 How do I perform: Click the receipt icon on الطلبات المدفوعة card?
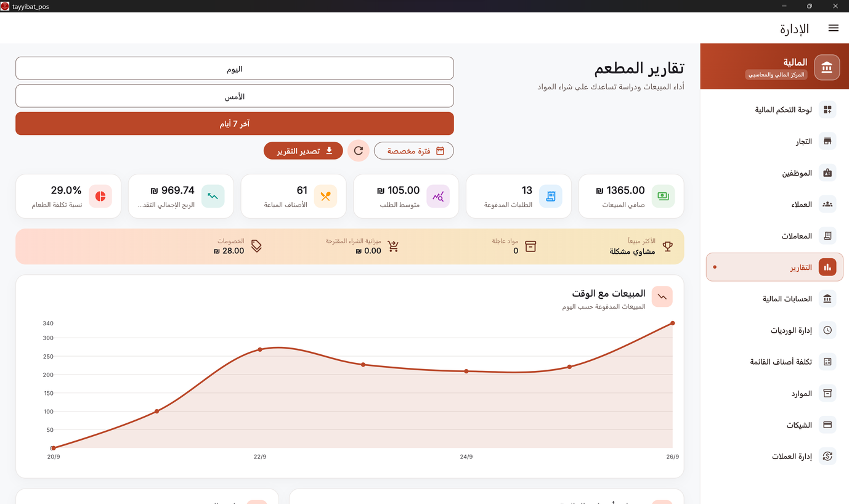pyautogui.click(x=551, y=196)
